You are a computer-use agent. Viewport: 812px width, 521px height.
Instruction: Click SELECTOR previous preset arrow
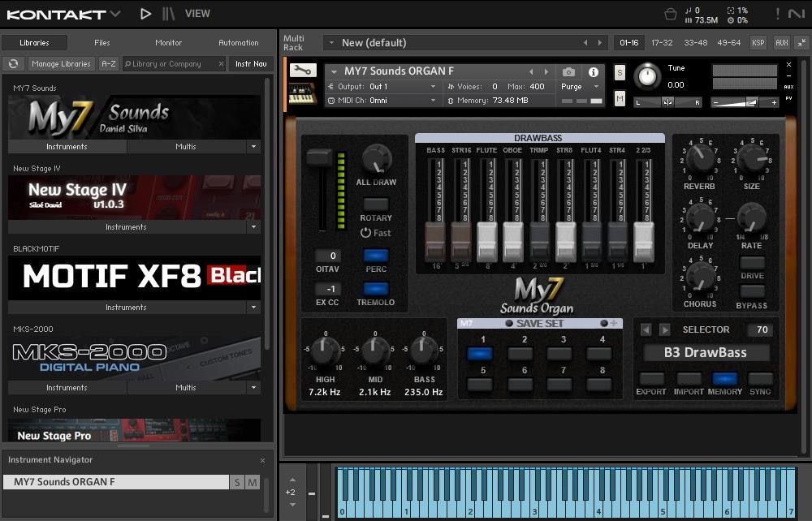tap(646, 329)
